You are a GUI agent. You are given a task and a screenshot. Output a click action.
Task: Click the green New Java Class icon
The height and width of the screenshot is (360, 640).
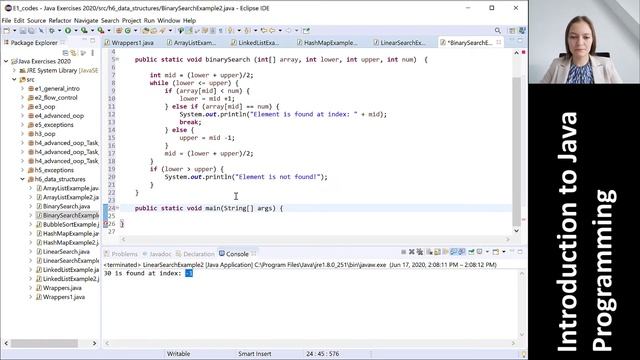click(x=127, y=31)
